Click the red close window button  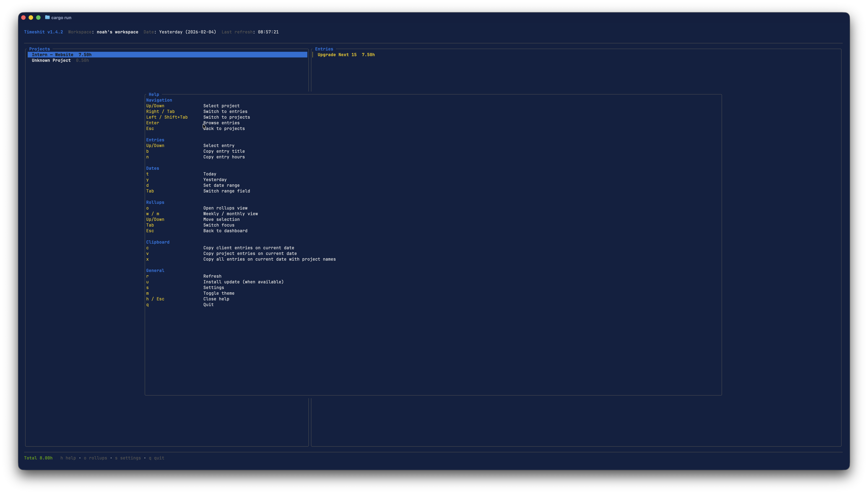click(23, 17)
